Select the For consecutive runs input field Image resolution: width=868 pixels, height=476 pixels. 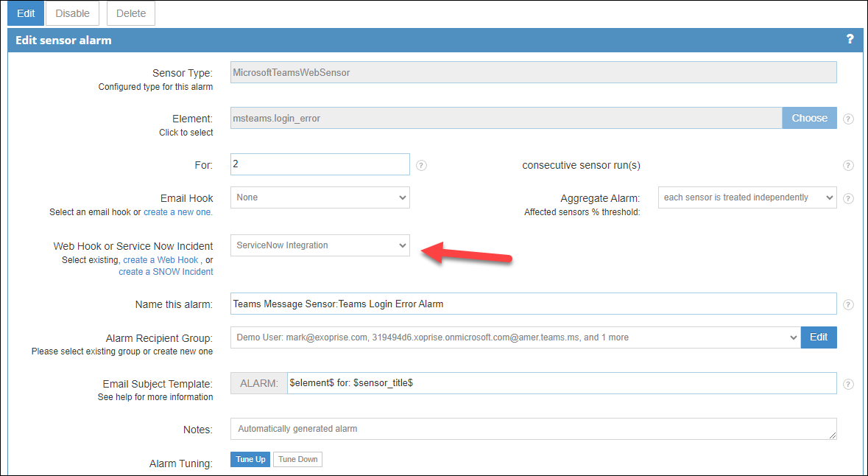(x=320, y=164)
